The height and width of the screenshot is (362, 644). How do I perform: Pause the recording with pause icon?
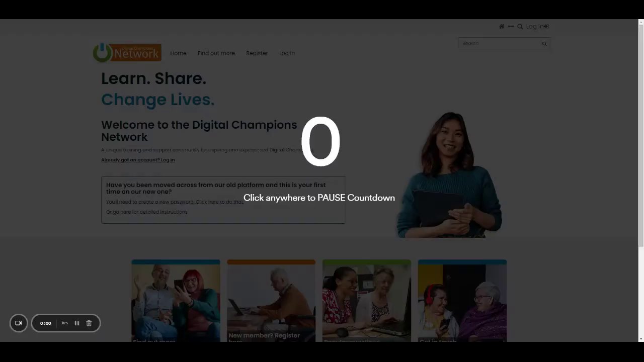[77, 323]
